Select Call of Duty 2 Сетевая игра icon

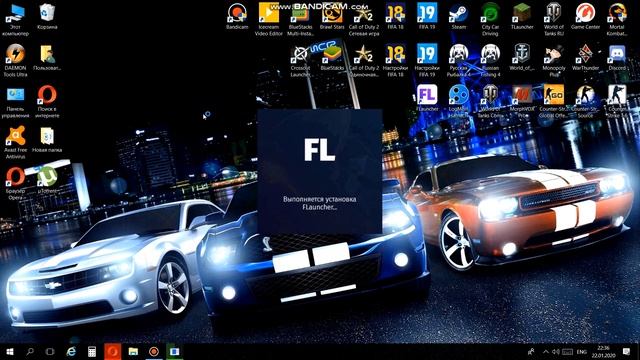(x=364, y=19)
